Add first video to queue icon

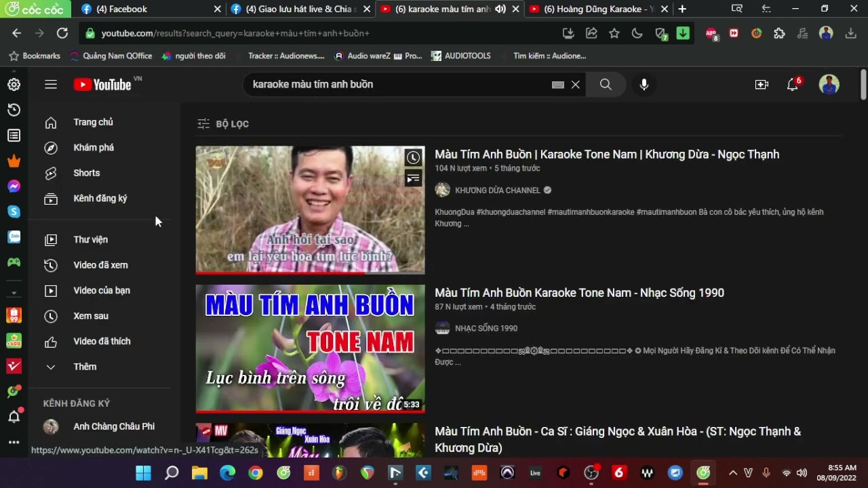pos(413,178)
